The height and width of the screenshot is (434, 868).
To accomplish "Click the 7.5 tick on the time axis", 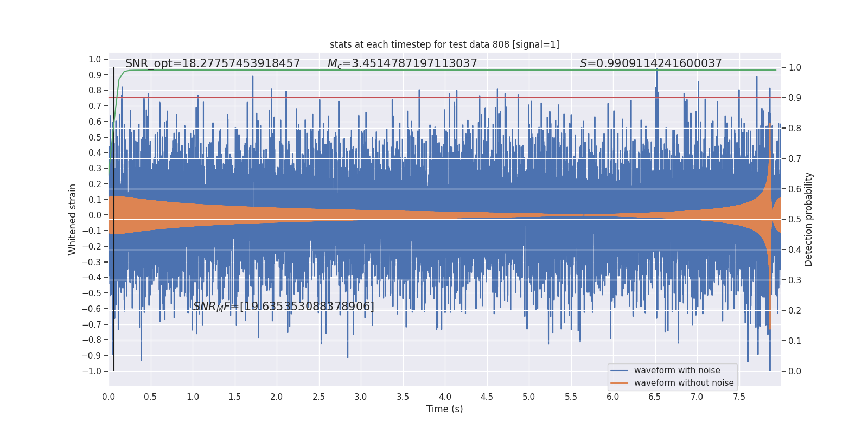I will (x=739, y=397).
